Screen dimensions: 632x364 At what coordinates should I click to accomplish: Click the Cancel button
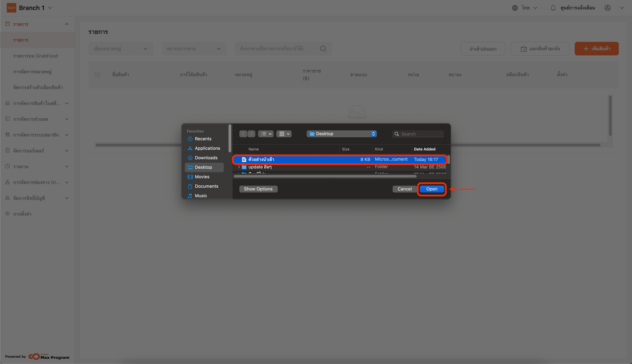tap(404, 189)
